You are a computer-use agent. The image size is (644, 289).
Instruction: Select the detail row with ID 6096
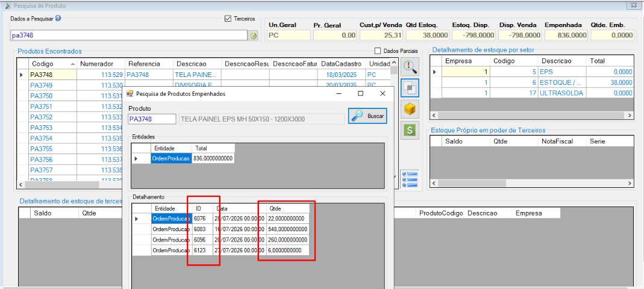tap(220, 240)
